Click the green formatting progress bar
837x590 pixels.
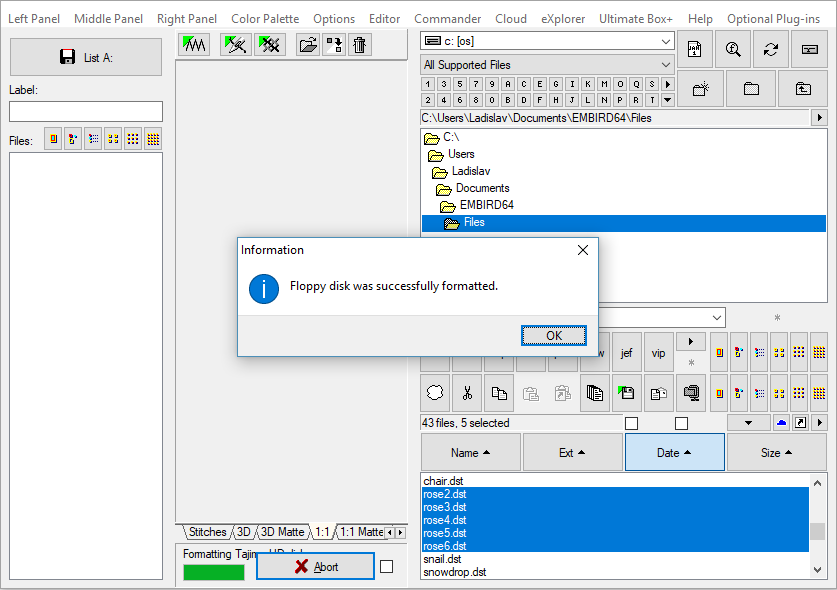pyautogui.click(x=213, y=572)
